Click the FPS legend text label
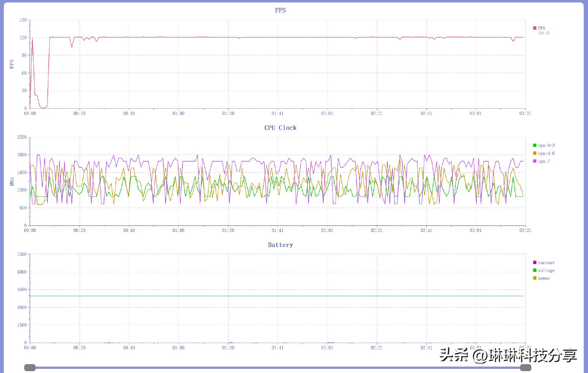 541,28
